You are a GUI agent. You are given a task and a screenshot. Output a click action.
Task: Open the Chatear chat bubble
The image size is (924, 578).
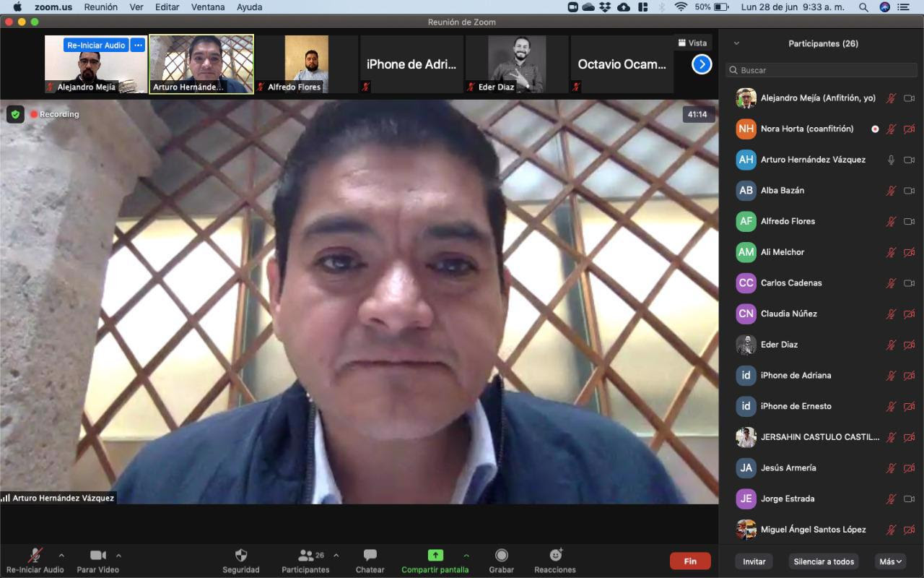point(370,556)
